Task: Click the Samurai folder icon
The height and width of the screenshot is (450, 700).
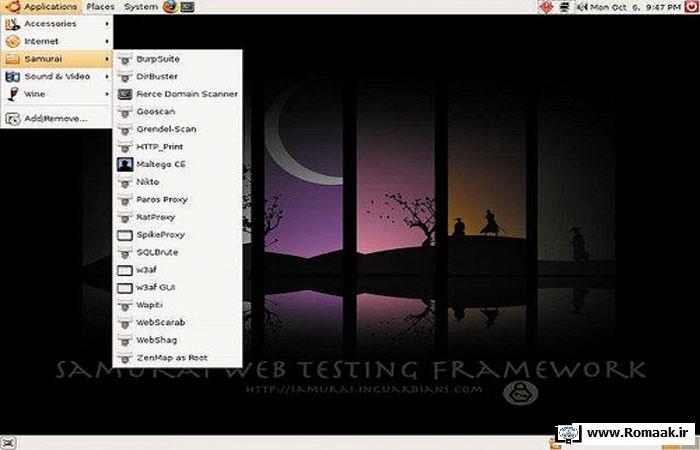Action: 12,59
